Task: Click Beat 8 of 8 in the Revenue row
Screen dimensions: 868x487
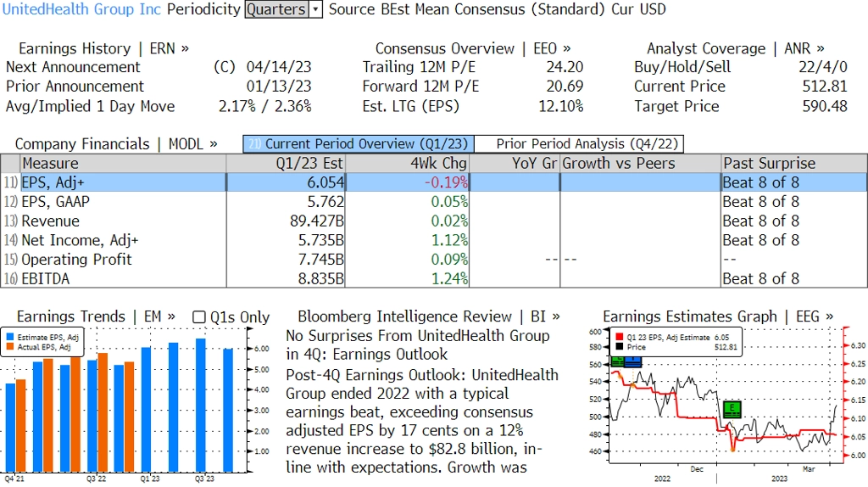Action: pos(761,221)
